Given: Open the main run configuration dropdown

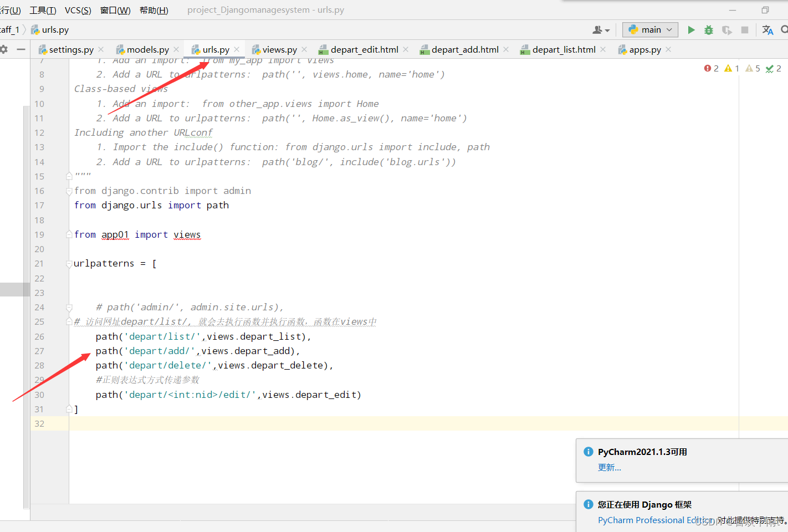Looking at the screenshot, I should pos(651,30).
